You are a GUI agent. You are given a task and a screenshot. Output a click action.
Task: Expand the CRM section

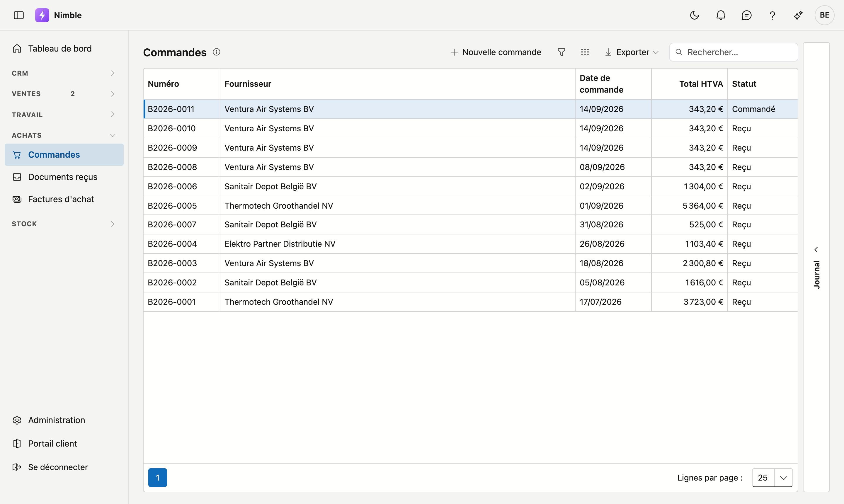[64, 73]
